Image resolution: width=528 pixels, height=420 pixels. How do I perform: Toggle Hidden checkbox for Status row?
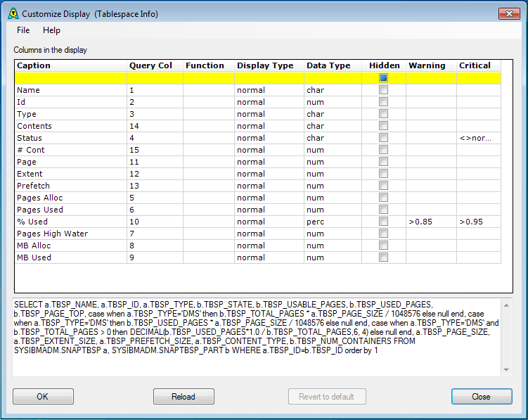(383, 137)
